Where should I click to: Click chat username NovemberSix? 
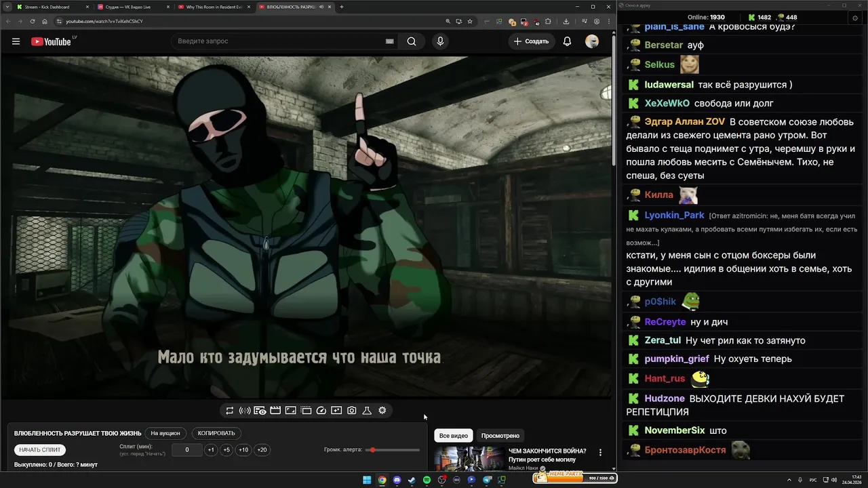(x=675, y=430)
